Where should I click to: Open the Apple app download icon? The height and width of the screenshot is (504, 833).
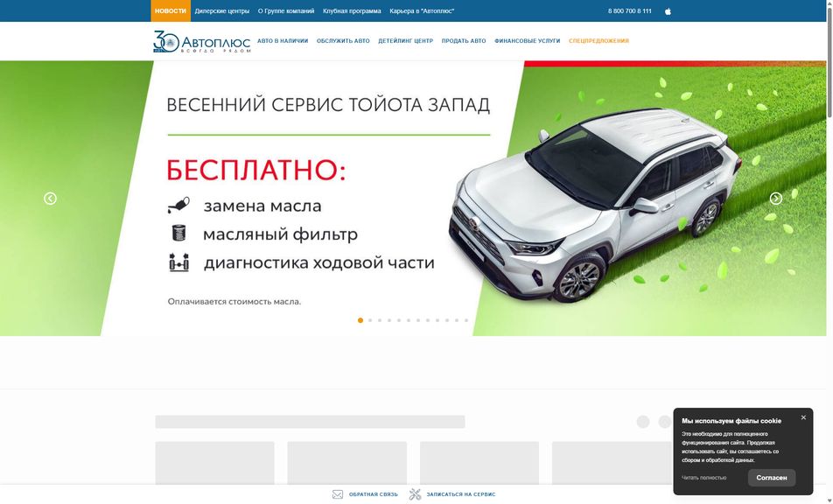pyautogui.click(x=668, y=11)
